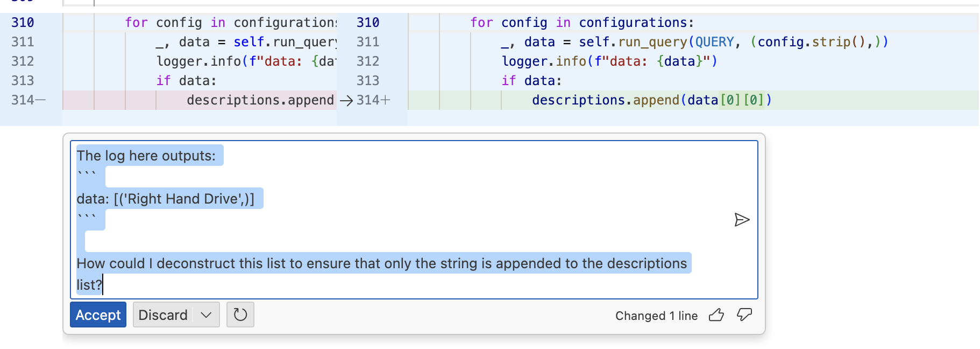The image size is (980, 349).
Task: Click 'for config in configurations' on right
Action: point(582,23)
